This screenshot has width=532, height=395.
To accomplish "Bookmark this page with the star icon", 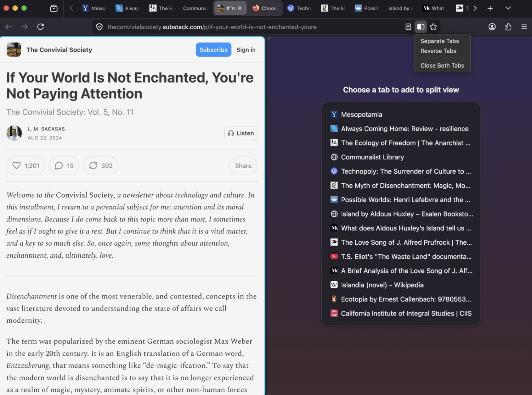I will [433, 27].
